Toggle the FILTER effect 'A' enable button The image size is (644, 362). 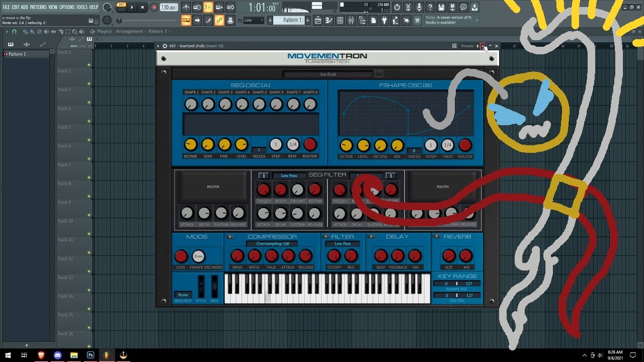pyautogui.click(x=326, y=237)
